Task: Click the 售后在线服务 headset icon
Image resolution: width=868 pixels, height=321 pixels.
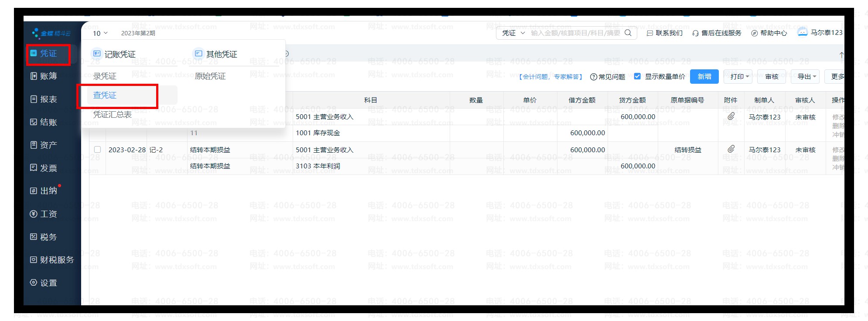Action: pos(695,33)
